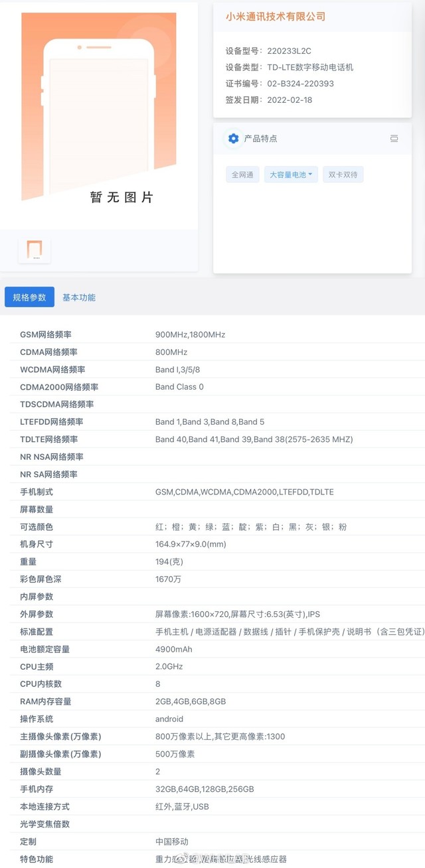Click the issue date 2022-02-18
The height and width of the screenshot is (868, 425).
[290, 100]
